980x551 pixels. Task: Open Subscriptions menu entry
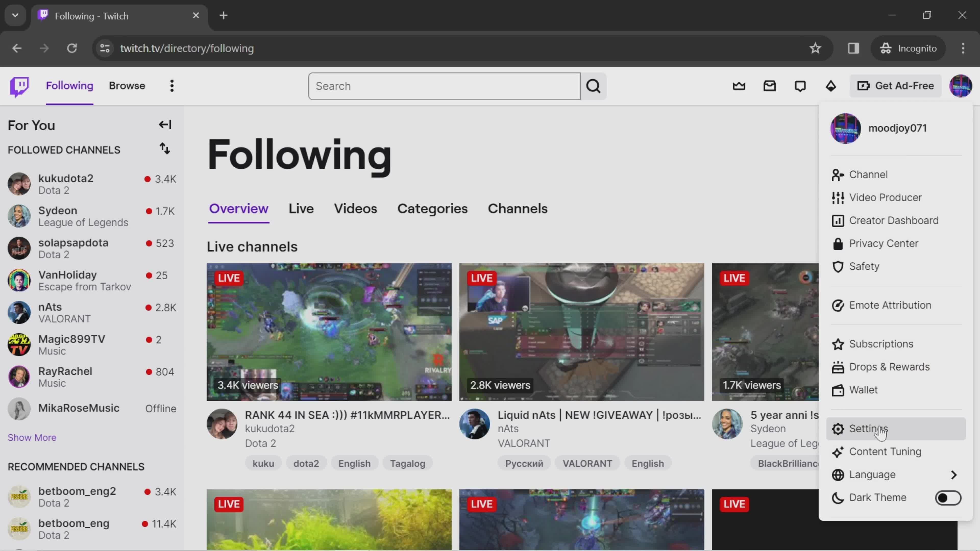point(896,344)
